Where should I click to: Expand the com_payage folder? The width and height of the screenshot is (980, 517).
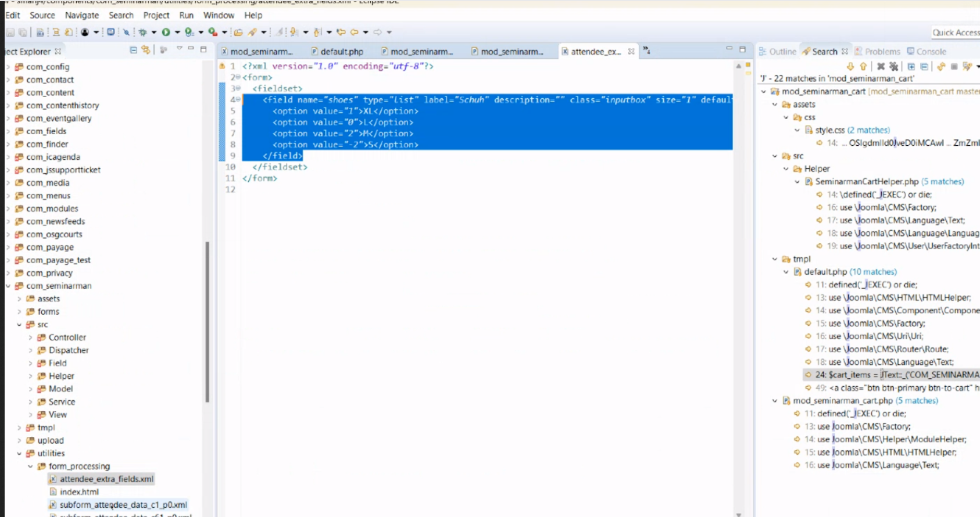coord(8,247)
